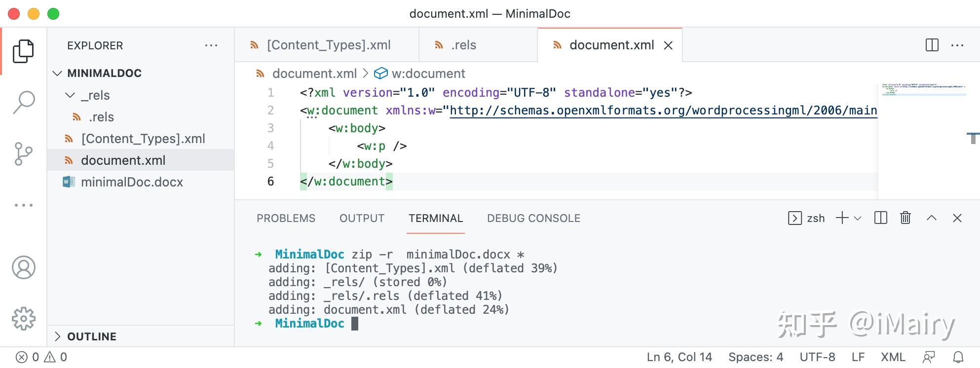Split the editor to the right

click(x=932, y=45)
